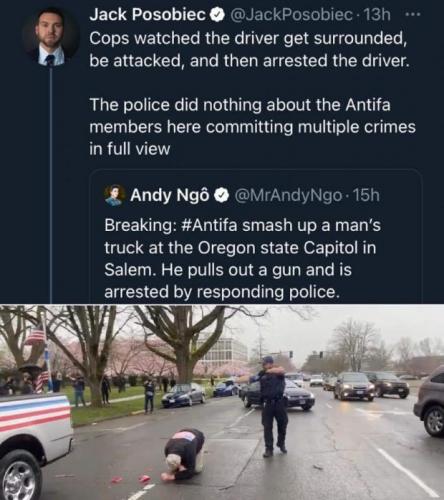Open Jack Posobiec's profile picture
Image resolution: width=444 pixels, height=500 pixels.
point(51,37)
